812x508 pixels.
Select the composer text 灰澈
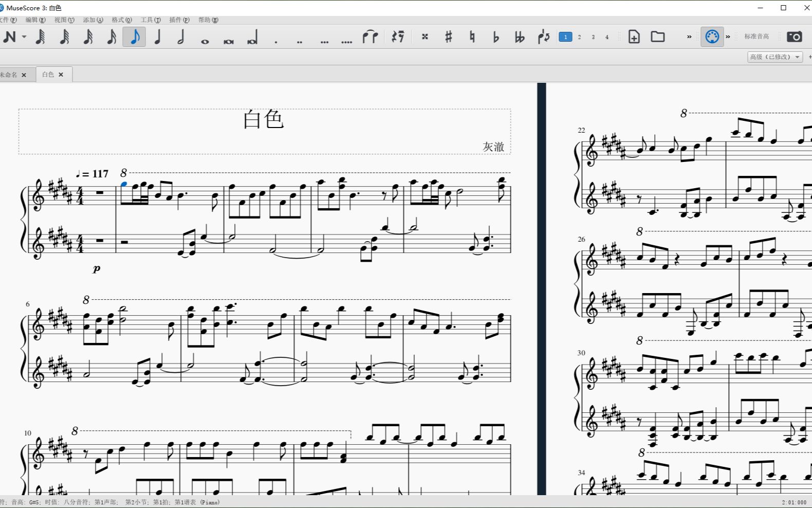pos(493,147)
